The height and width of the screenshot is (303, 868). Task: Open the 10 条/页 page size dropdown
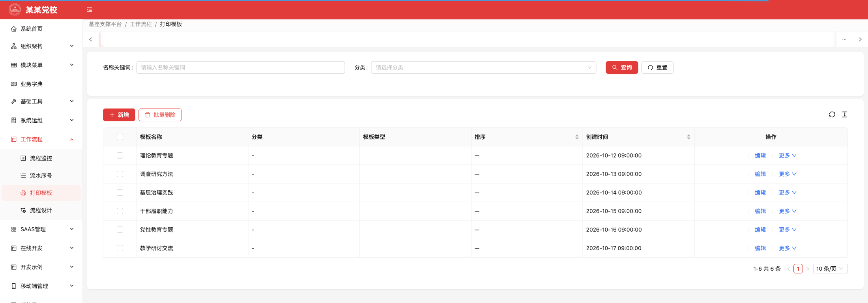830,269
